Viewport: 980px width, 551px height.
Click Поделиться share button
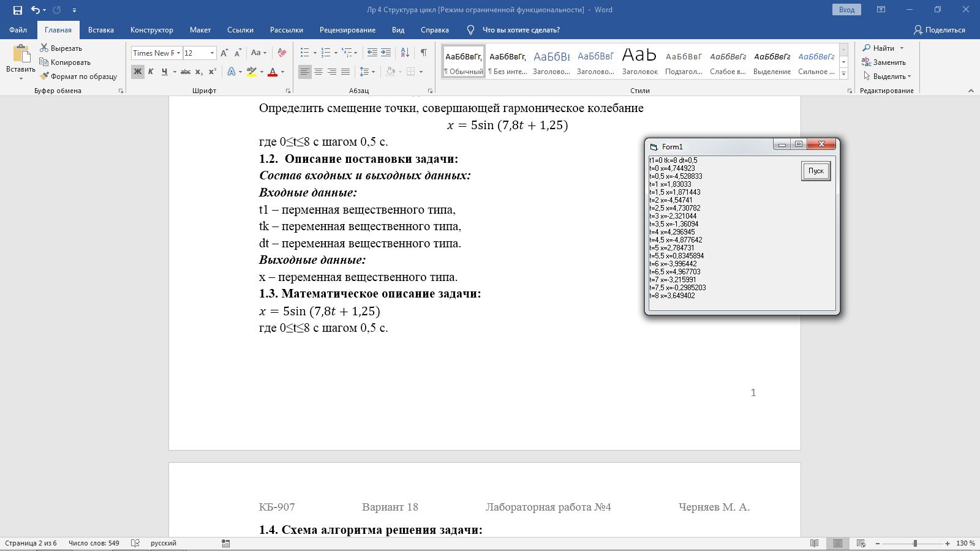pyautogui.click(x=940, y=30)
